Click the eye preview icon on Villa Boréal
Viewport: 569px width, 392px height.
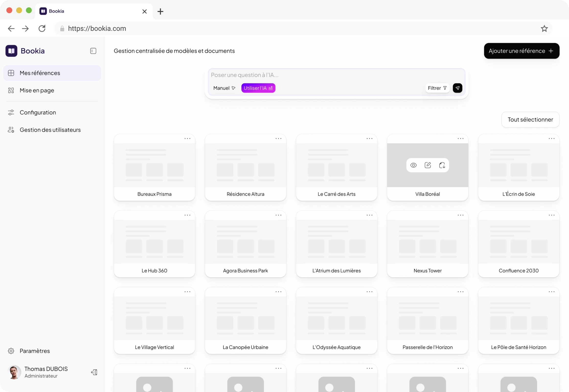[x=413, y=165]
